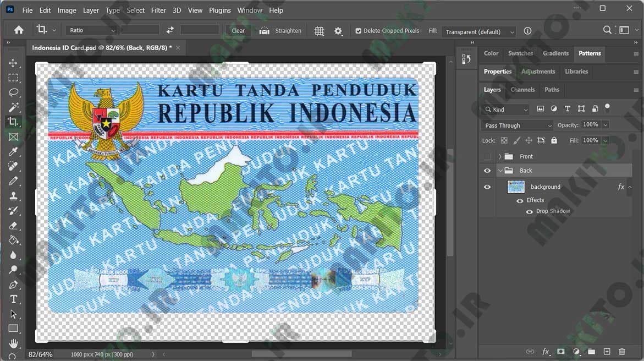Delete layer with trash icon
The width and height of the screenshot is (644, 361).
pyautogui.click(x=622, y=352)
